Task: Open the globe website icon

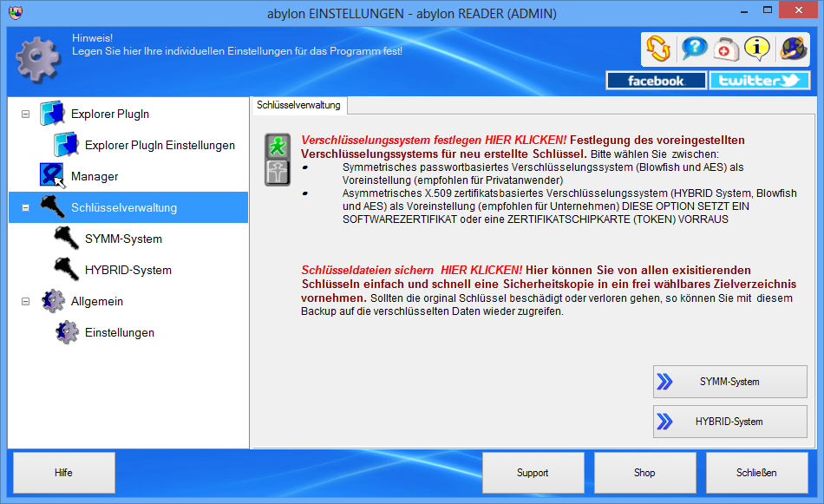Action: coord(793,49)
